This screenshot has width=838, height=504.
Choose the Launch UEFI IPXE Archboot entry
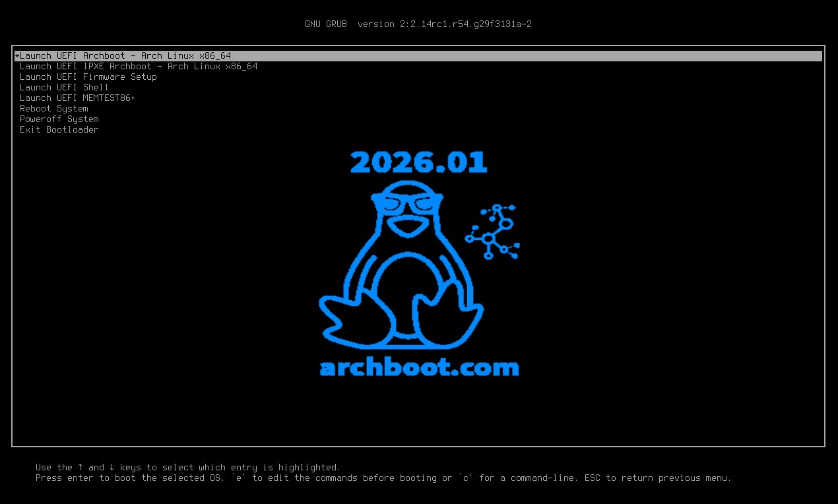(139, 67)
